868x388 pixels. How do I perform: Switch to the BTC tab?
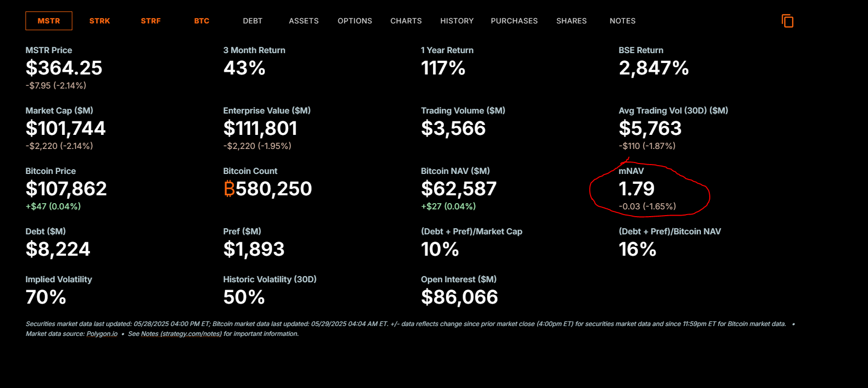(x=202, y=21)
